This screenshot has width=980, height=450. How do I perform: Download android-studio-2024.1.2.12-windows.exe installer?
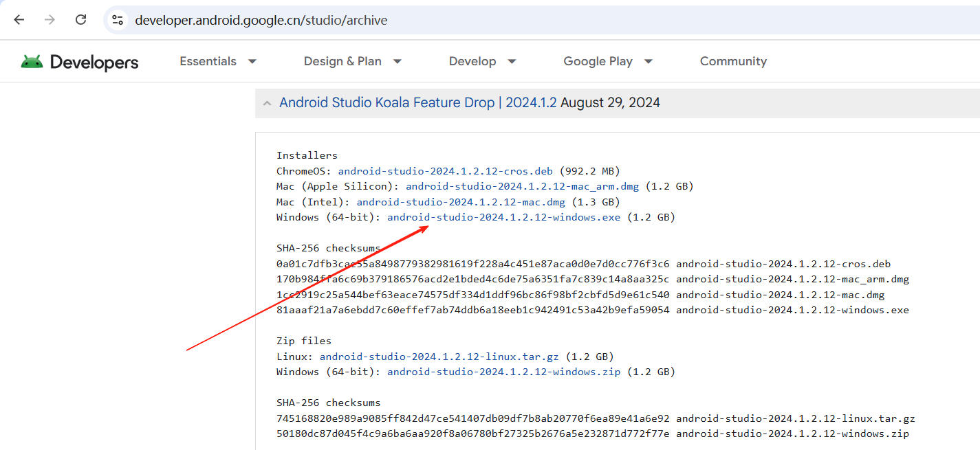pyautogui.click(x=504, y=217)
